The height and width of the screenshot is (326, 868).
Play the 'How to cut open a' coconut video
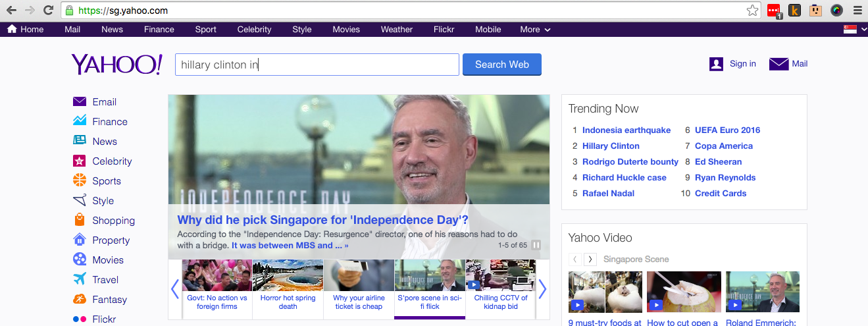(684, 292)
